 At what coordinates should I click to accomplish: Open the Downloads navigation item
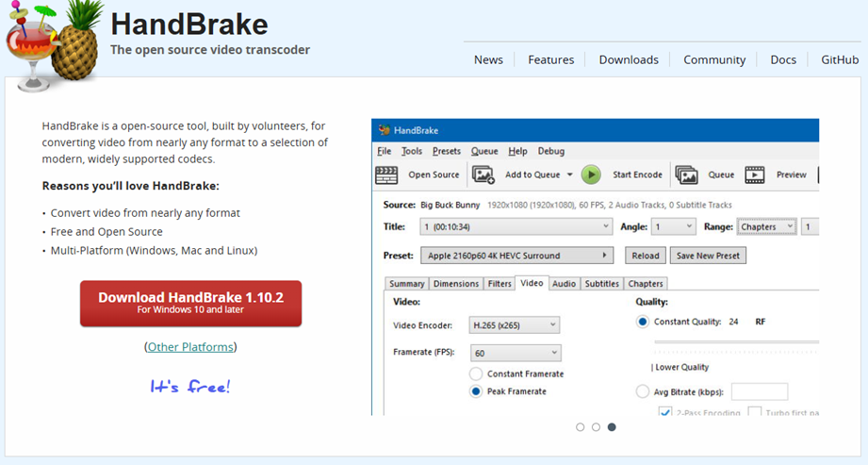click(629, 59)
